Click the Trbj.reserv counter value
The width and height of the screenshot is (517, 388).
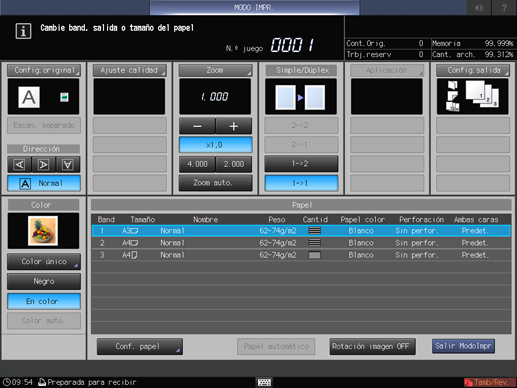tap(421, 54)
